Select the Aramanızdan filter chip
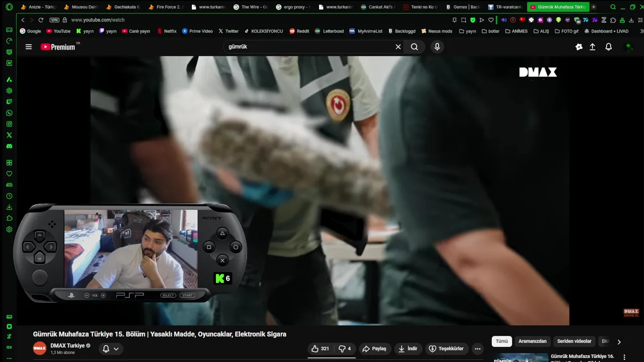The width and height of the screenshot is (644, 362). 532,341
